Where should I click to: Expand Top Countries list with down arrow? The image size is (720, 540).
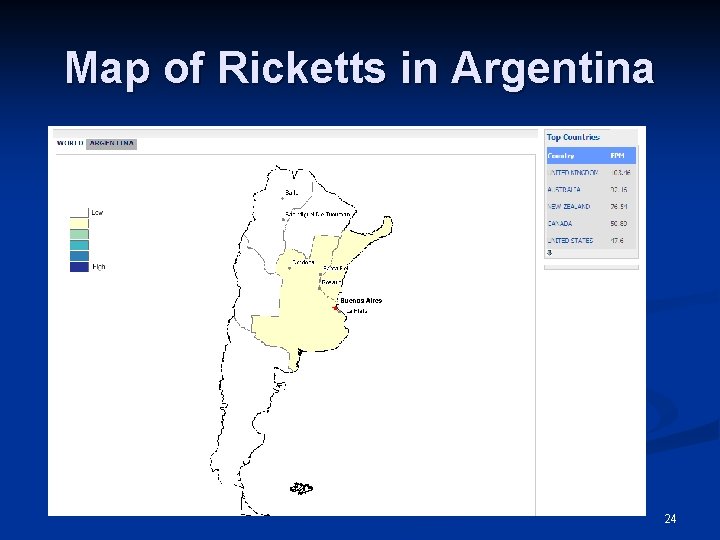coord(550,253)
